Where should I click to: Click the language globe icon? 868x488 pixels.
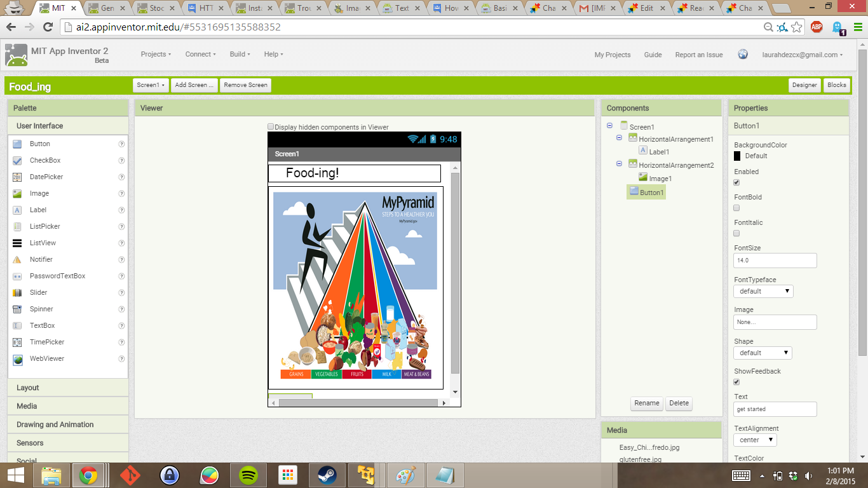tap(743, 54)
